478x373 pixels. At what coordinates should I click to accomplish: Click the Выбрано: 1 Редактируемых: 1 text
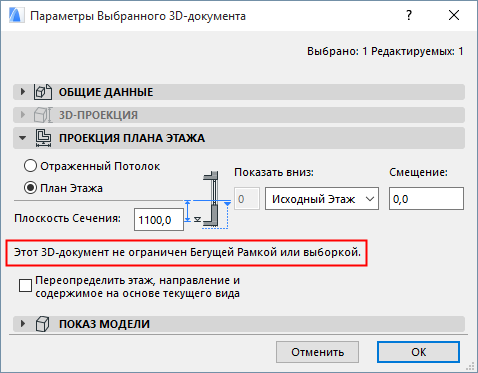click(x=385, y=51)
